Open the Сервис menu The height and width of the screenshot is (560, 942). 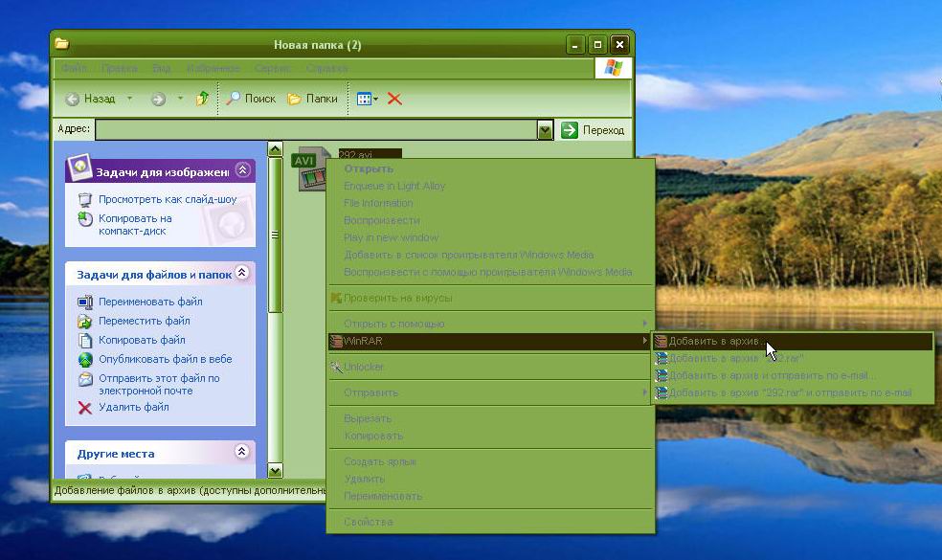tap(273, 69)
